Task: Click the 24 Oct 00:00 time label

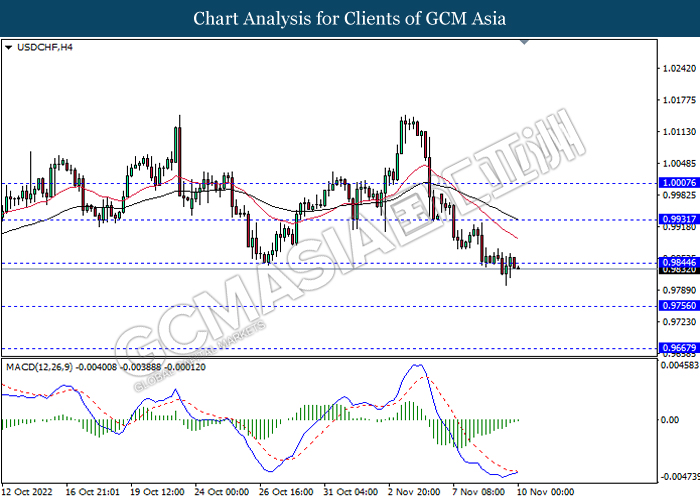Action: tap(222, 492)
